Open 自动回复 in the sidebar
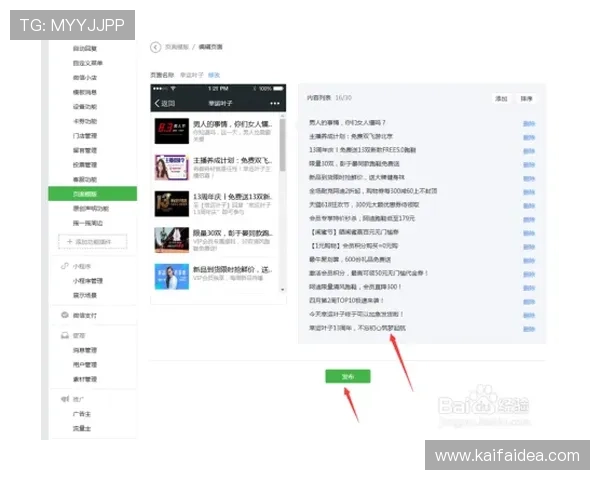The image size is (600, 480). (85, 48)
